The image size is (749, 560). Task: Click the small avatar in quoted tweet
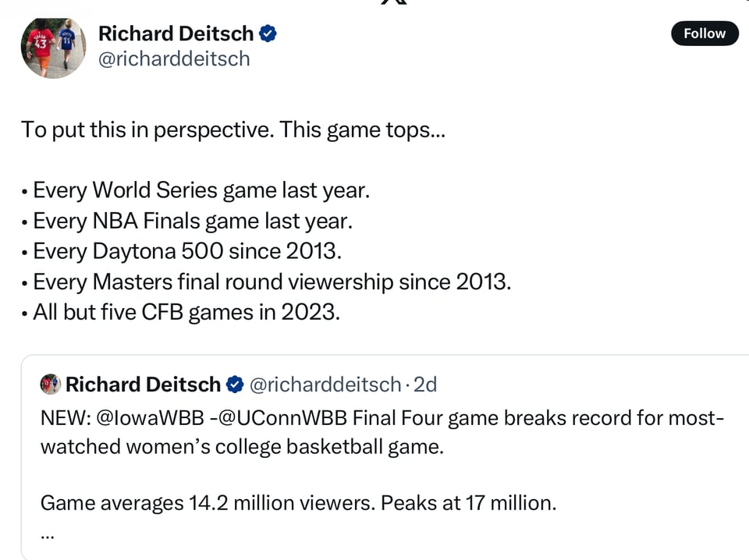coord(51,385)
